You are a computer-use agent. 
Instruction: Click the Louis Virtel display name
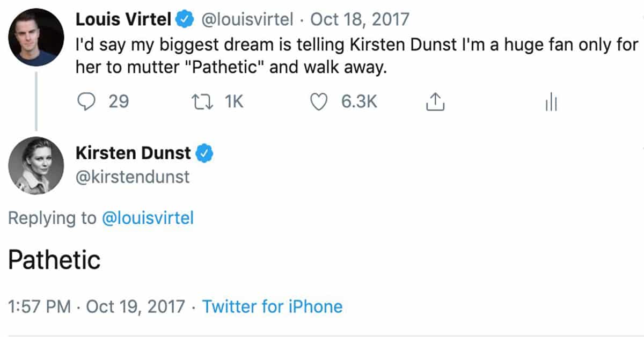pyautogui.click(x=123, y=20)
